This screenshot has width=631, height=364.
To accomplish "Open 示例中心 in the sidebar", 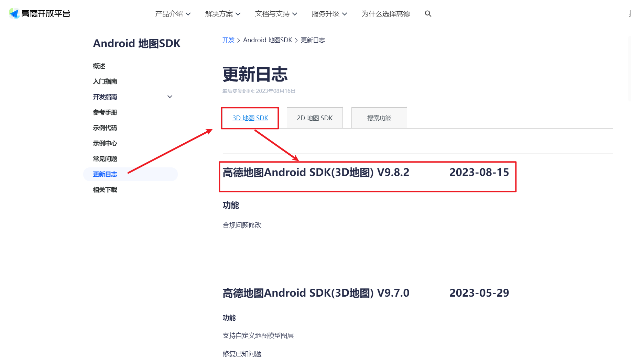I will pyautogui.click(x=105, y=143).
